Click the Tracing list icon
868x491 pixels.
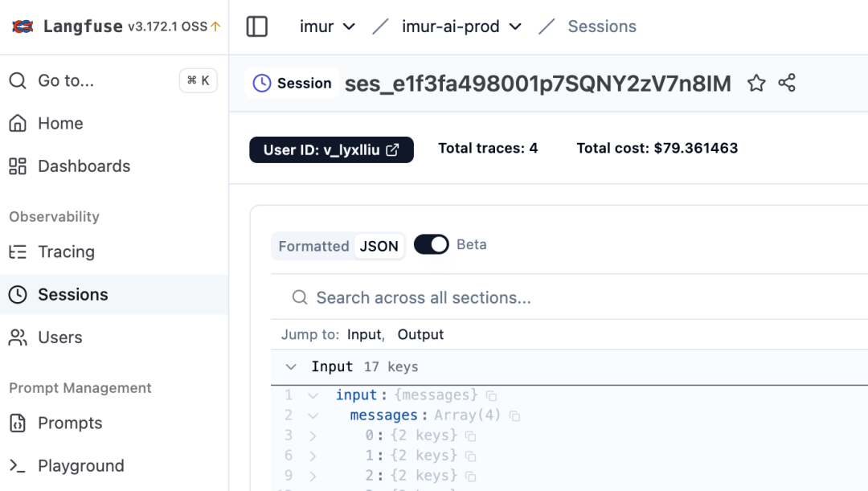[18, 252]
